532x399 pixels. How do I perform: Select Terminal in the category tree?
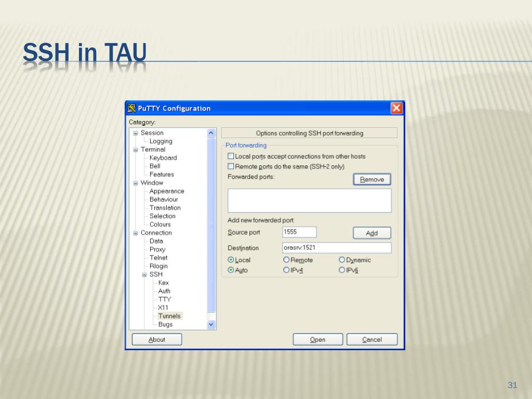(x=153, y=150)
